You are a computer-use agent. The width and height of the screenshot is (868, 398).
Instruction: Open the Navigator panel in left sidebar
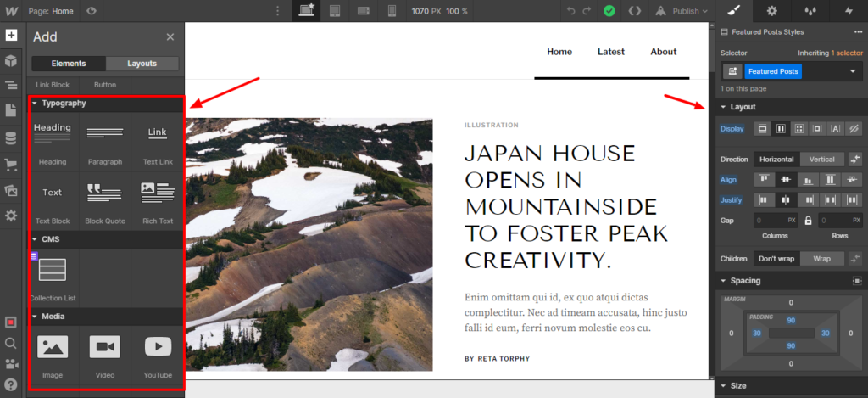[11, 86]
